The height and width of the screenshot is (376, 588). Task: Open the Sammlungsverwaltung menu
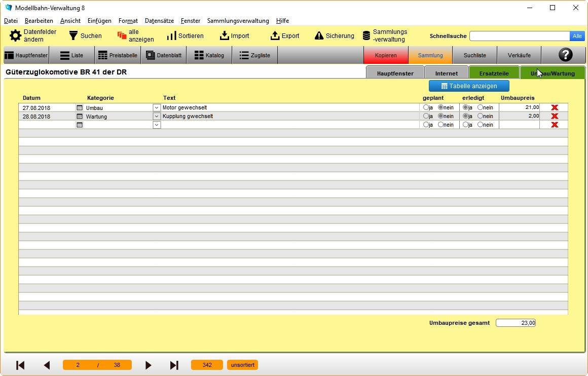238,21
